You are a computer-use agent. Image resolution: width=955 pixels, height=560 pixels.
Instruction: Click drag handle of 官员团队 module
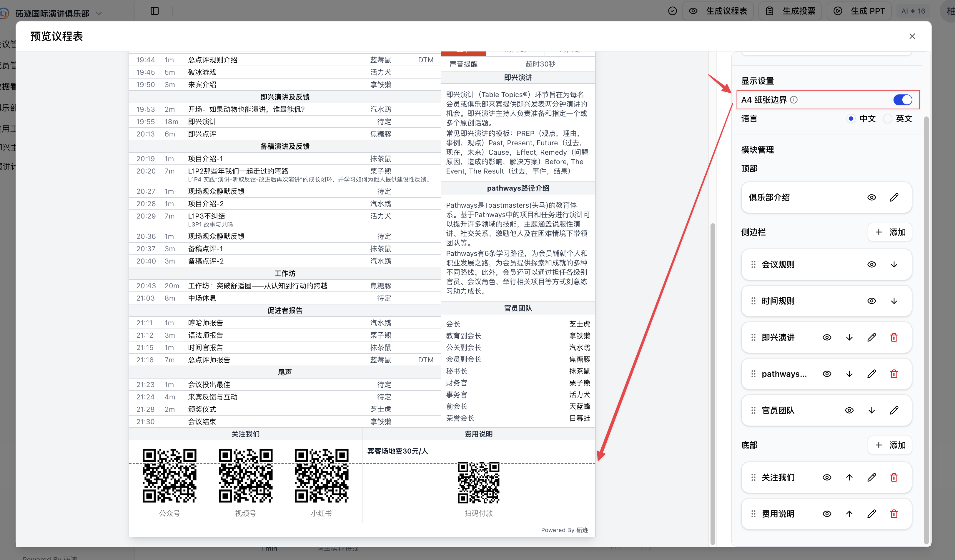[x=753, y=410]
